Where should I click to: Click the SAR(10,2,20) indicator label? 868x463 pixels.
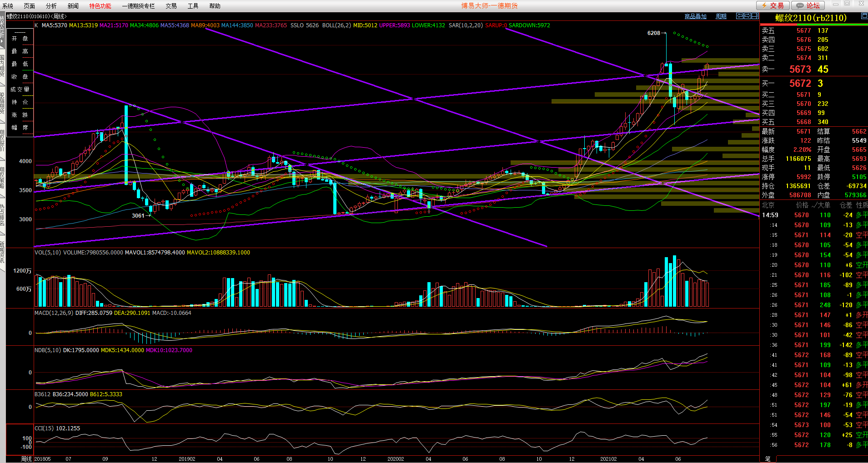click(x=466, y=25)
